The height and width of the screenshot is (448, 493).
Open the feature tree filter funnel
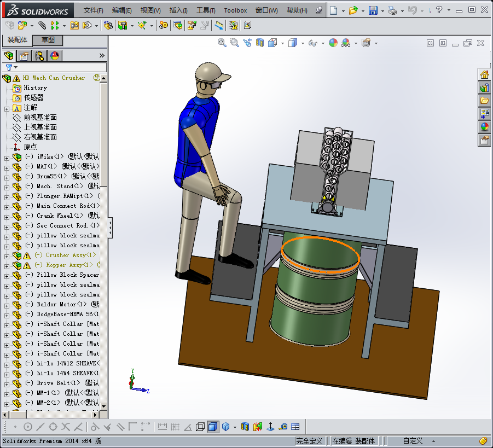click(9, 67)
